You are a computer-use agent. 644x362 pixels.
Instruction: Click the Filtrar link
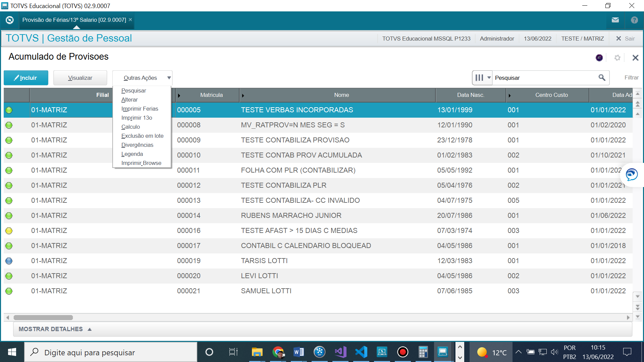(x=631, y=77)
